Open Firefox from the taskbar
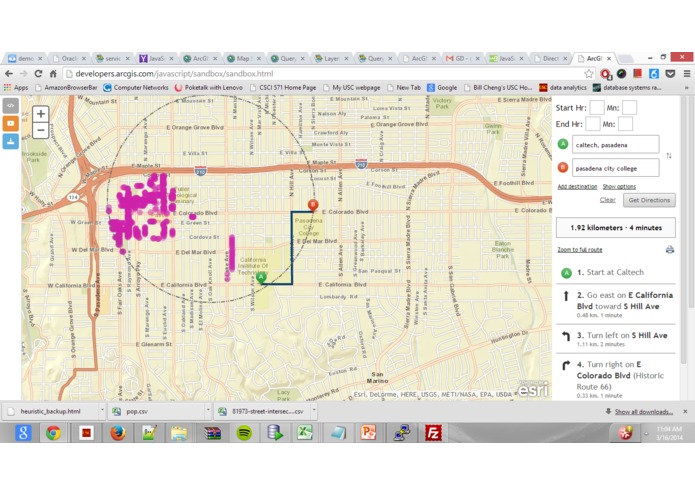The image size is (695, 494). pyautogui.click(x=117, y=432)
